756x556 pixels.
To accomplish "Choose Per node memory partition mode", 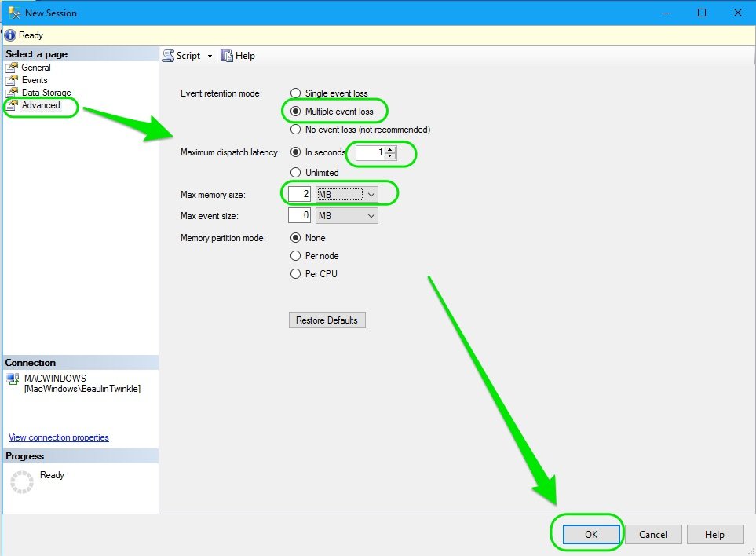I will click(295, 255).
